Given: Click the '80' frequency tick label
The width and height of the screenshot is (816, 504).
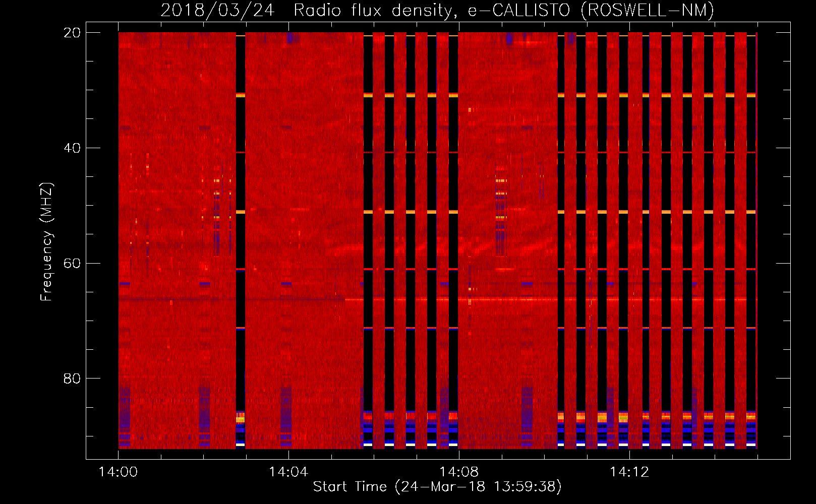Looking at the screenshot, I should [x=72, y=379].
